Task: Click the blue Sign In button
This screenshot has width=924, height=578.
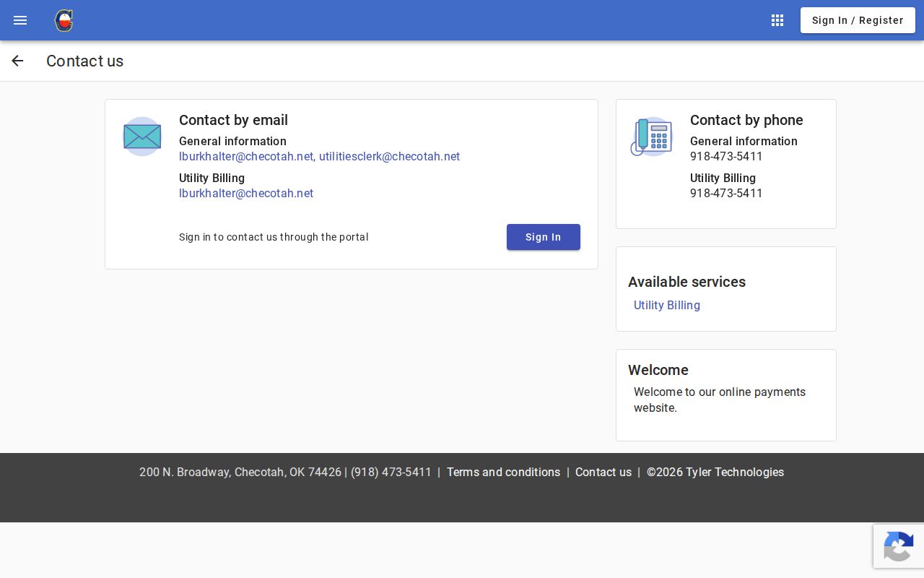Action: (x=544, y=237)
